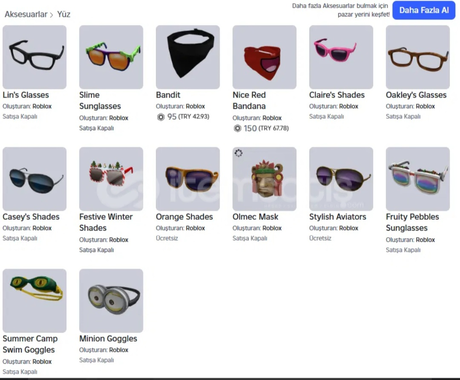This screenshot has height=380, width=460.
Task: Go to Aksesuarlar breadcrumb
Action: [x=26, y=14]
